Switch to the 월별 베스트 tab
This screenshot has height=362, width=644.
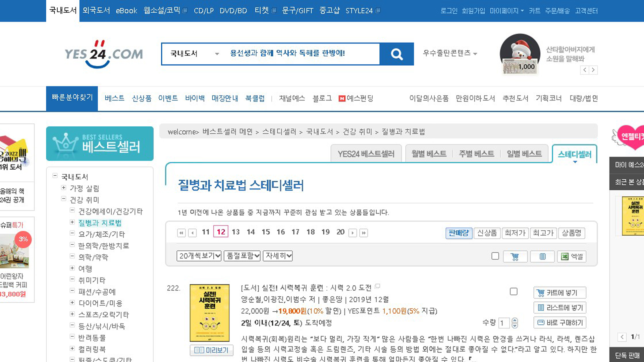[x=429, y=154]
